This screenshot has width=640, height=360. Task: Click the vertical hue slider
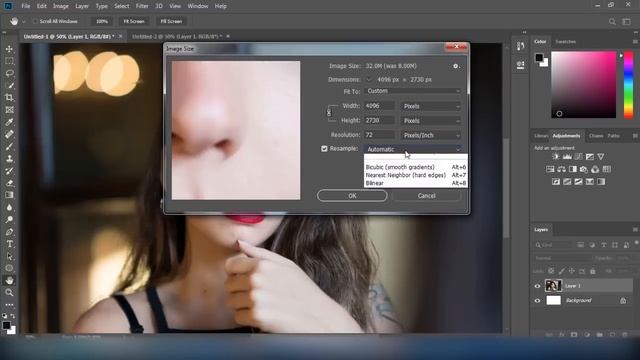[629, 85]
